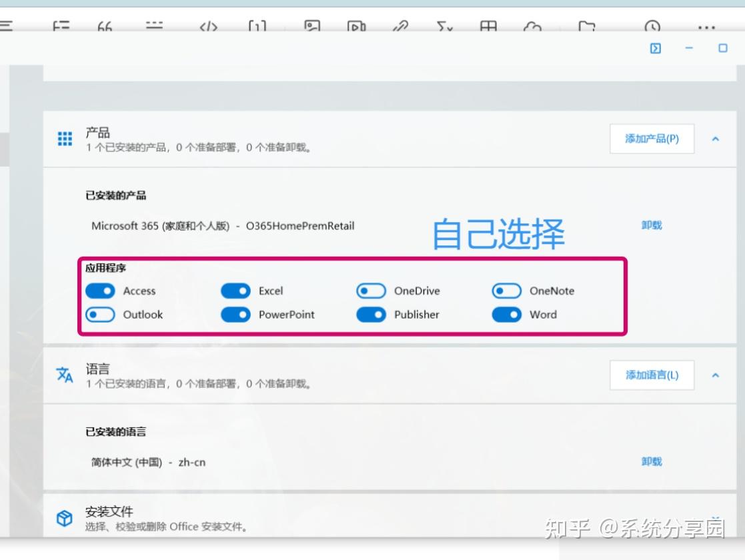Click the 添加产品(P) button
745x560 pixels.
[652, 139]
